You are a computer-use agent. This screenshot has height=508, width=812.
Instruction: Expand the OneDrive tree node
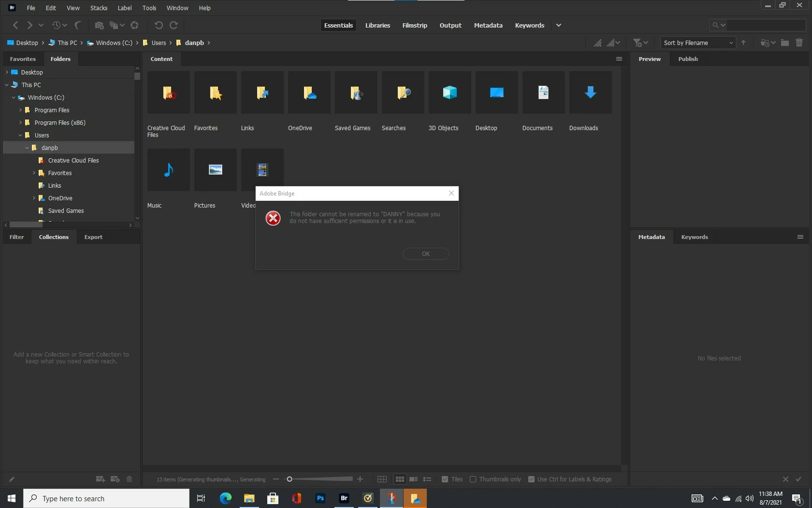coord(34,198)
